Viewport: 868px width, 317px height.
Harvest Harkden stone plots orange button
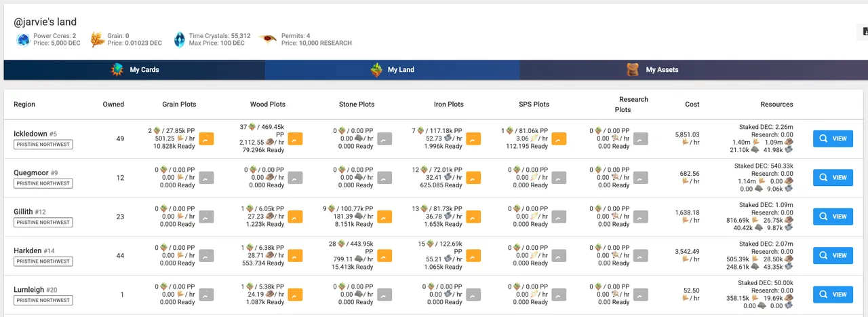pyautogui.click(x=384, y=255)
